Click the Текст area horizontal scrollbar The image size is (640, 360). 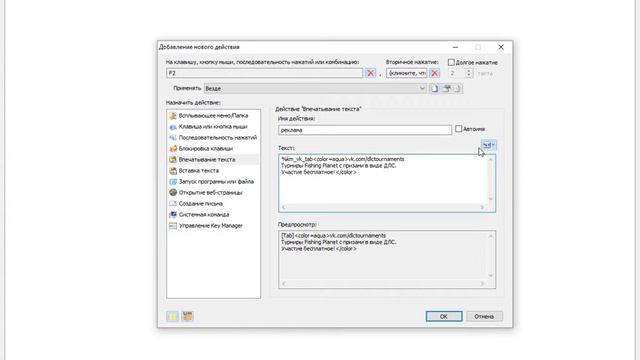click(383, 207)
